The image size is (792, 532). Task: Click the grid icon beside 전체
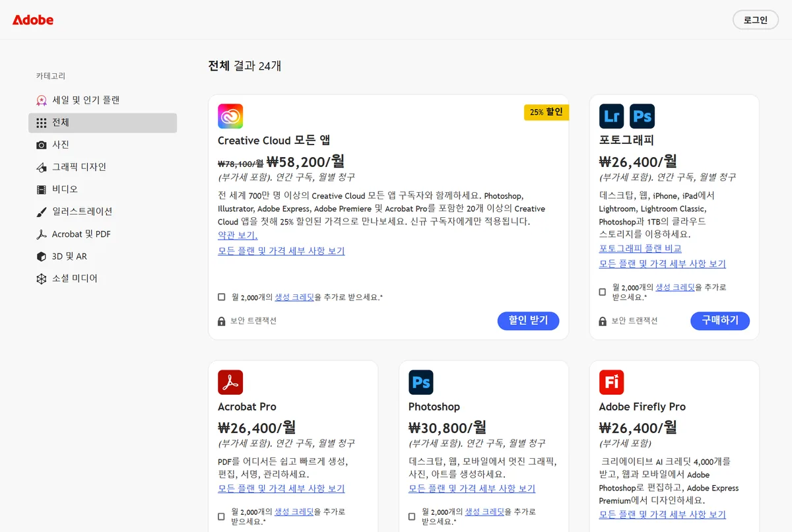42,123
